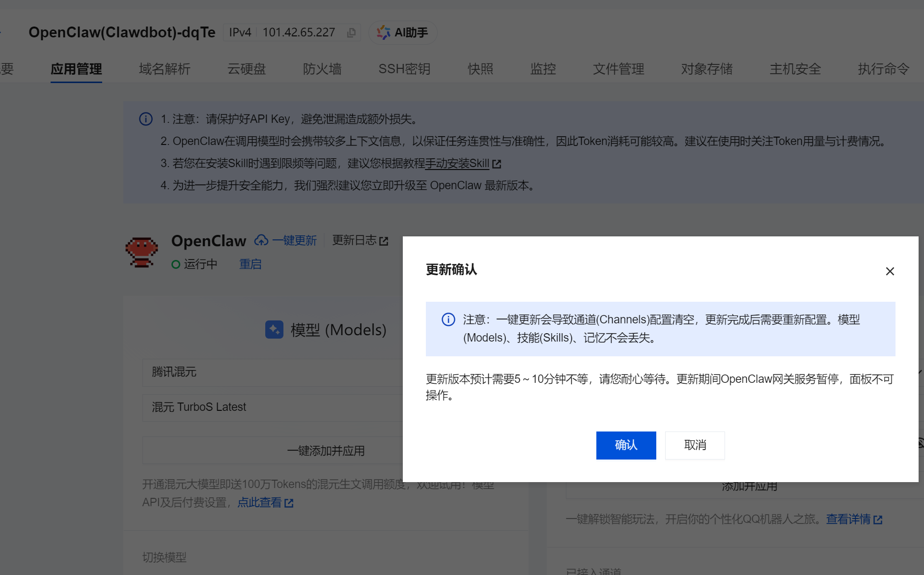Copy the IPv4 address using the copy icon
This screenshot has width=924, height=575.
[x=352, y=32]
